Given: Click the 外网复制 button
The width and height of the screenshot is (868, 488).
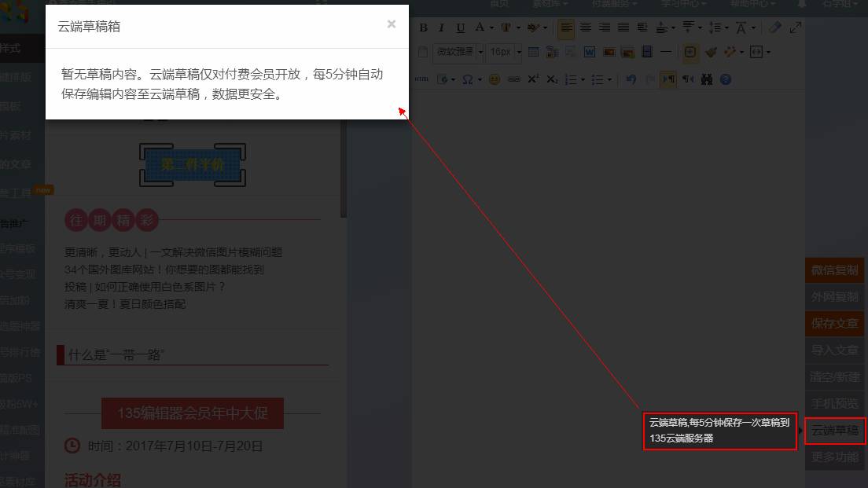Looking at the screenshot, I should pos(835,296).
